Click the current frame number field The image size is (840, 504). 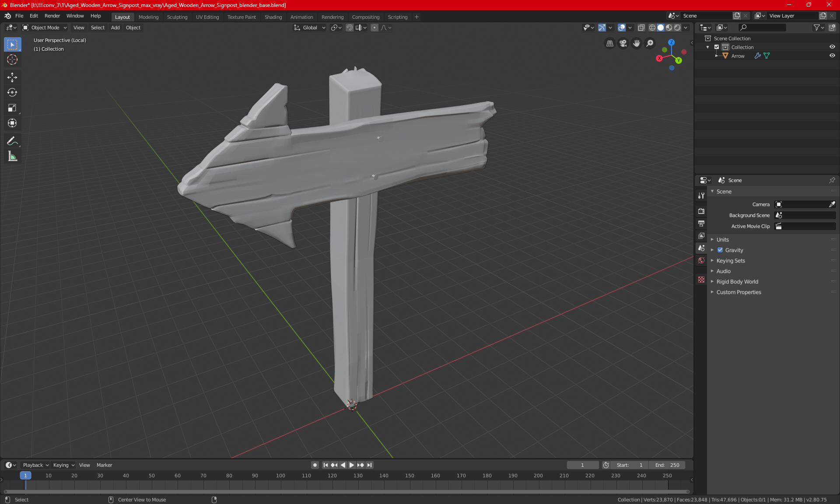point(583,465)
